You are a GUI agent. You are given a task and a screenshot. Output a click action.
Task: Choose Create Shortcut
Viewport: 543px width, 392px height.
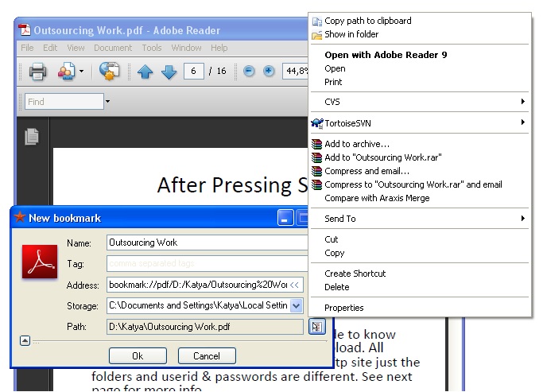pos(419,274)
